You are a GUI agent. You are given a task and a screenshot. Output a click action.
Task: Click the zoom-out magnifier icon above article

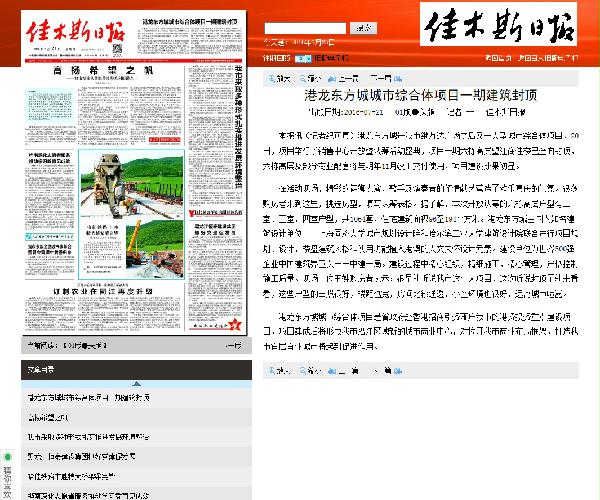click(x=306, y=78)
